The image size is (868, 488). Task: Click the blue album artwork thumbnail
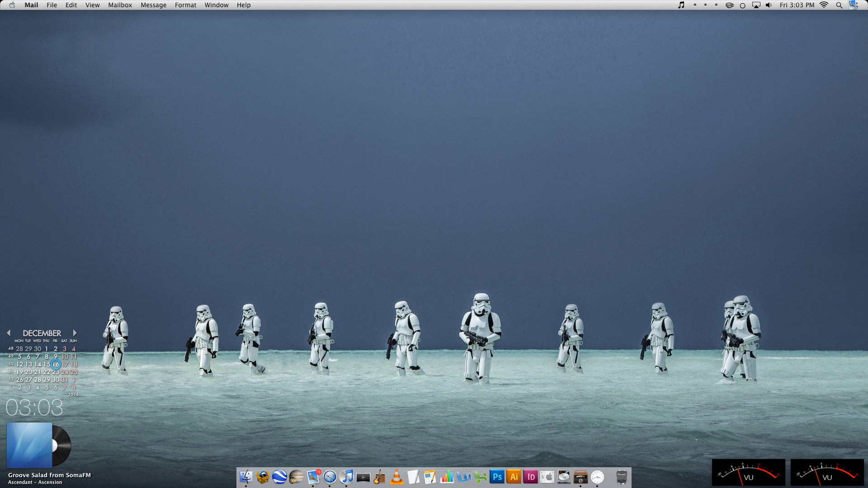coord(29,445)
